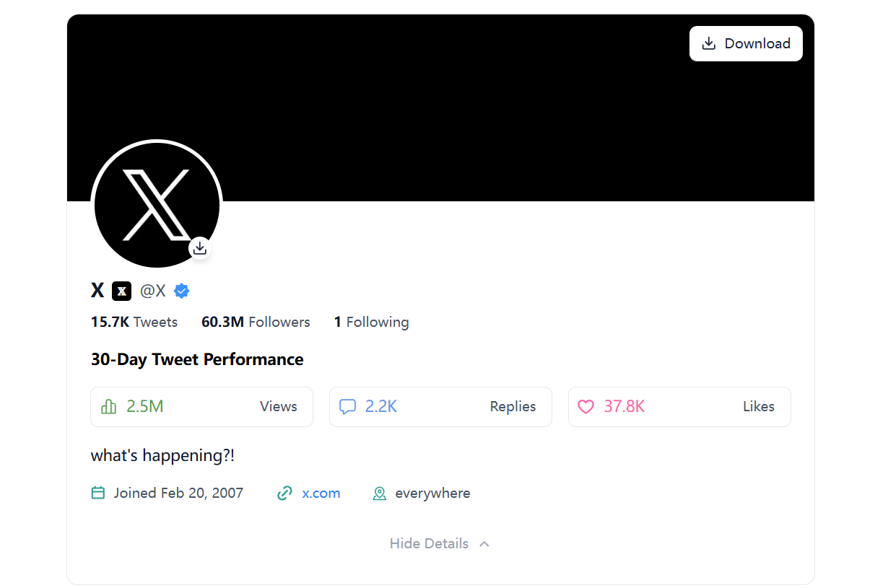Select the 37.8K Likes stat card
875x588 pixels.
click(x=679, y=407)
